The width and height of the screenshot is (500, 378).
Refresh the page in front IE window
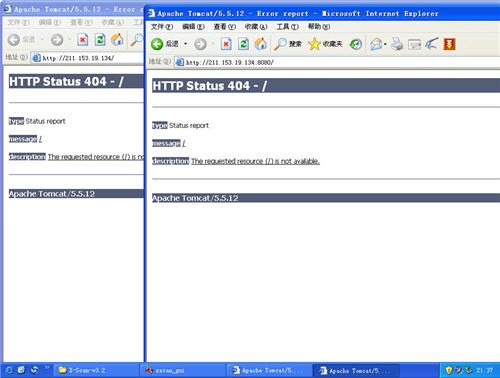[243, 44]
